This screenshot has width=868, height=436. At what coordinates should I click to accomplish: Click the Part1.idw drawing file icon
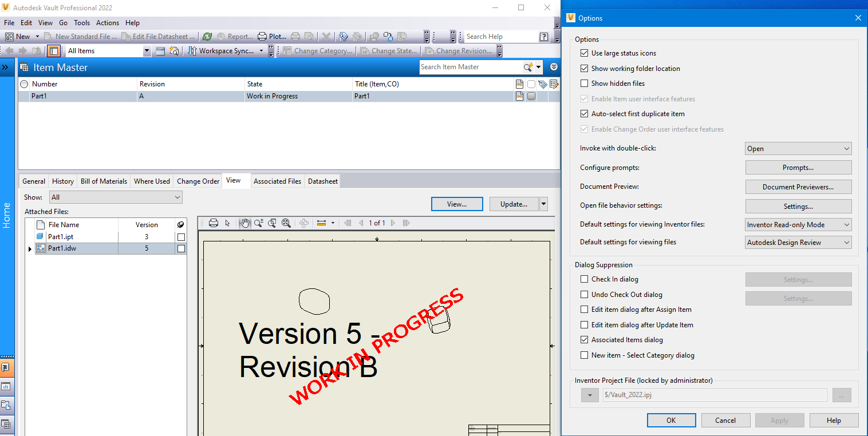pyautogui.click(x=41, y=248)
